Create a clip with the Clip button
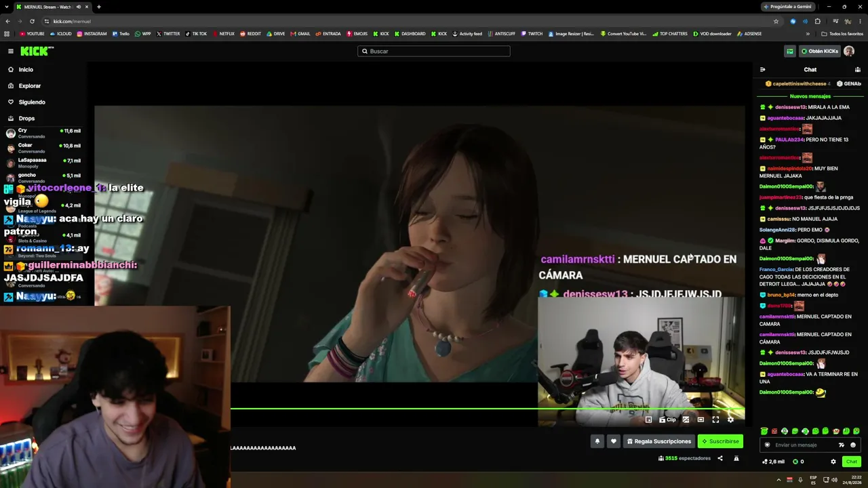The image size is (868, 488). (x=668, y=420)
